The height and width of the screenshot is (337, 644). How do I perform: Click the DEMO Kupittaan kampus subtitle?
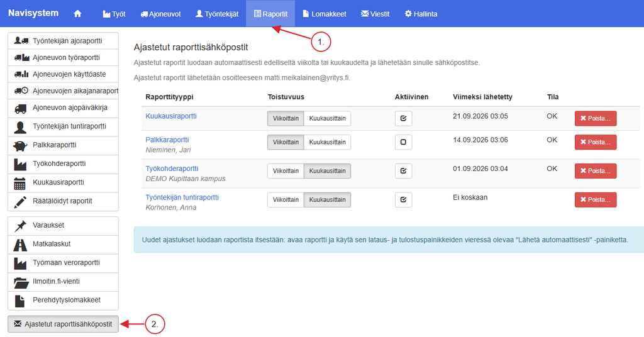point(186,179)
